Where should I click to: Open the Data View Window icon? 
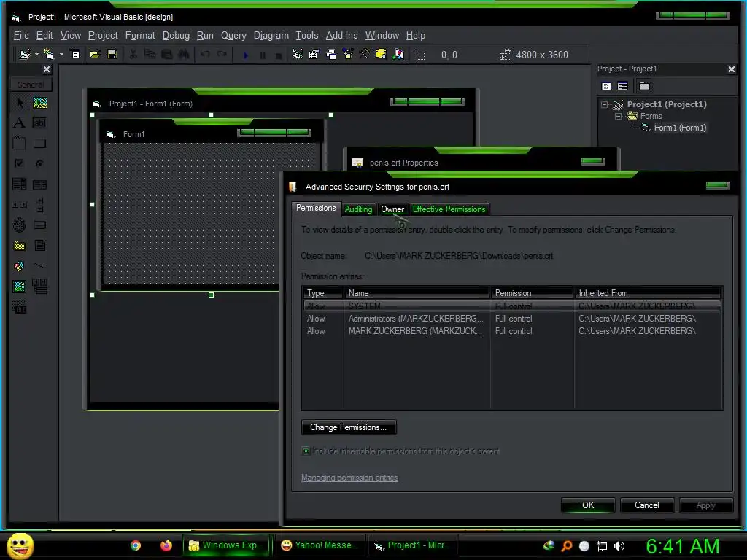[x=381, y=54]
